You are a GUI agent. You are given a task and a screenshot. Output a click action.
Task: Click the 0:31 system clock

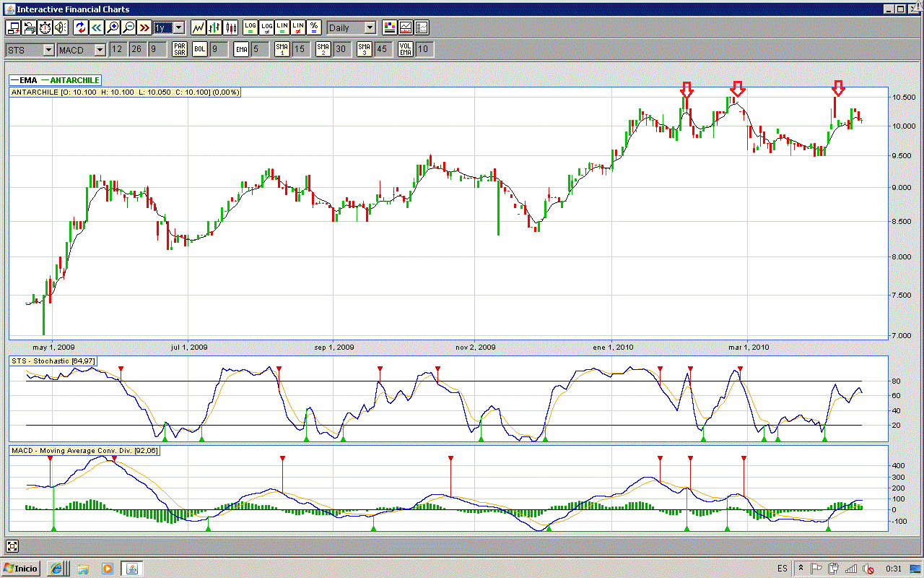click(895, 569)
